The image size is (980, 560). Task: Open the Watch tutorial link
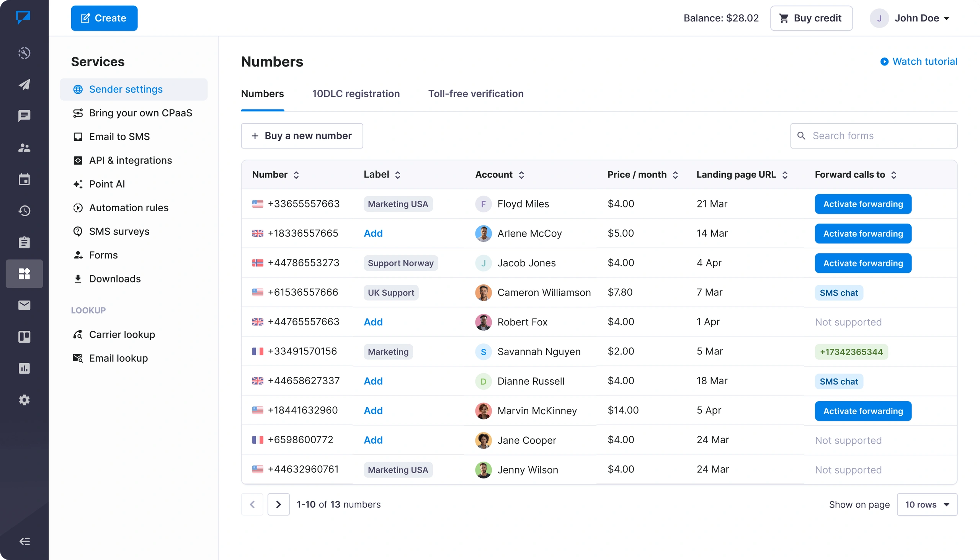coord(919,62)
